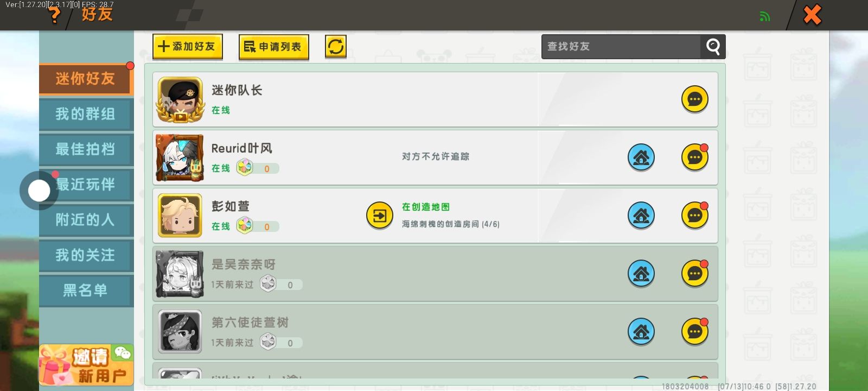Open chat with 是吴奈奈呀
868x391 pixels.
pos(694,274)
